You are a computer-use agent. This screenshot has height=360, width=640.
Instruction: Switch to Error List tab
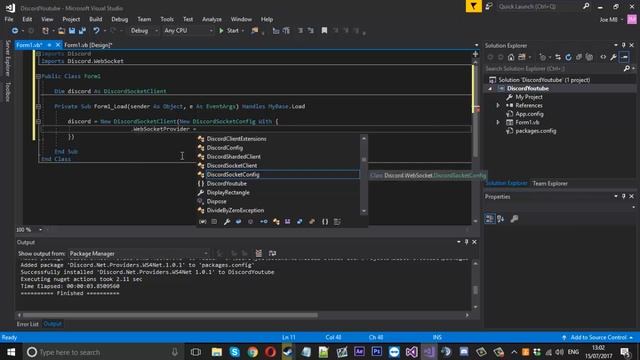(x=27, y=324)
